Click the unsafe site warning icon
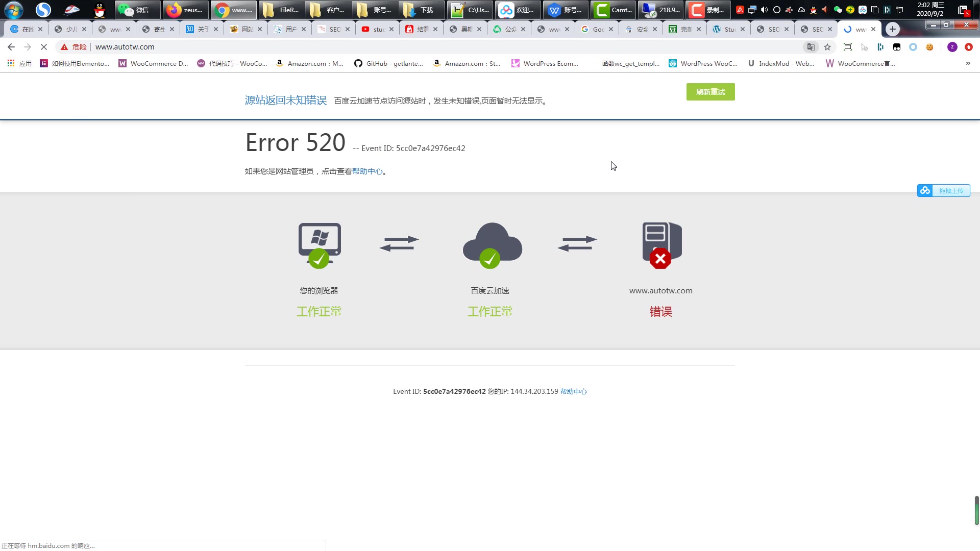The height and width of the screenshot is (551, 980). (x=64, y=47)
